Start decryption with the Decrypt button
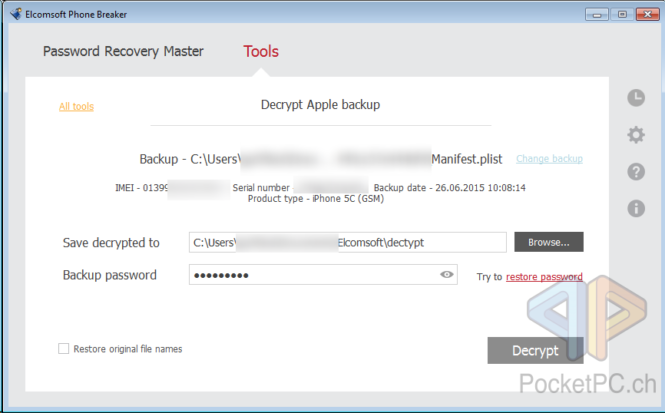 coord(535,350)
